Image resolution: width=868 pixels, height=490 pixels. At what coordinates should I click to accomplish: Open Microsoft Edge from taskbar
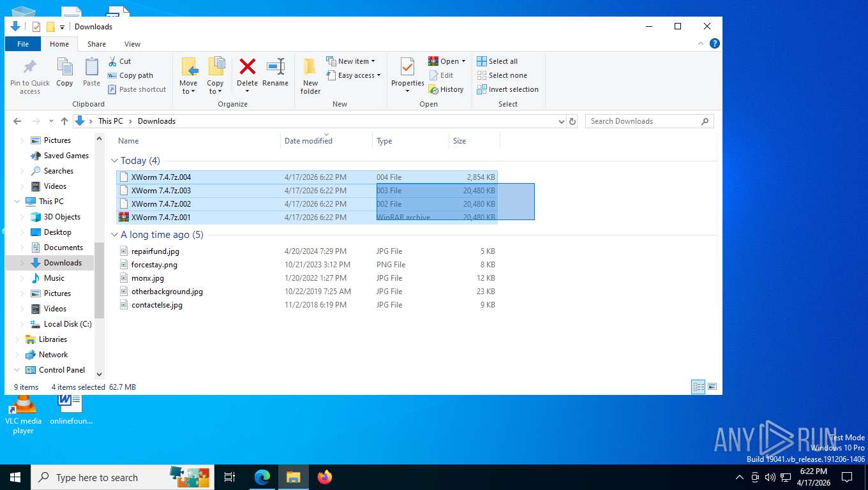coord(262,477)
